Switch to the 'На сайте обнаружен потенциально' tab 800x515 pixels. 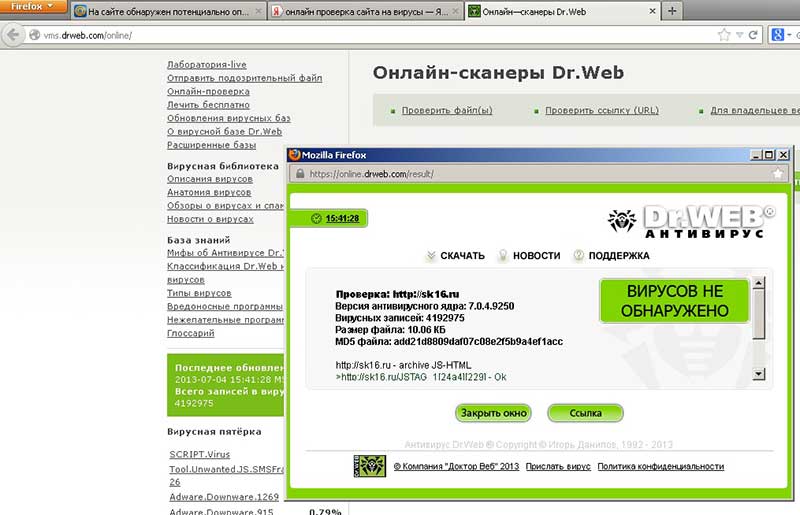pos(165,11)
